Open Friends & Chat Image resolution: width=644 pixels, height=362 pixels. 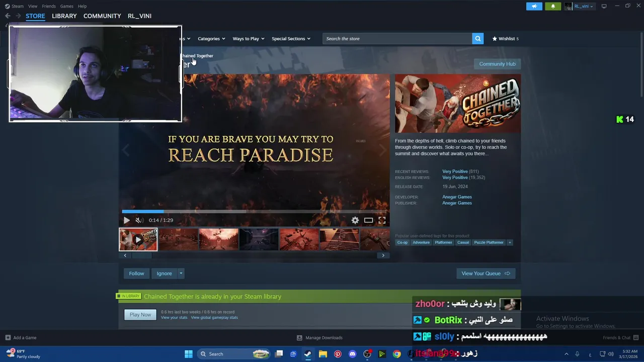coord(621,338)
